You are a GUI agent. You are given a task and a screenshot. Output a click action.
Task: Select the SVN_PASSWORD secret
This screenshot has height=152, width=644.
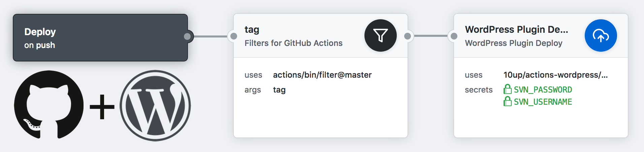pyautogui.click(x=543, y=90)
